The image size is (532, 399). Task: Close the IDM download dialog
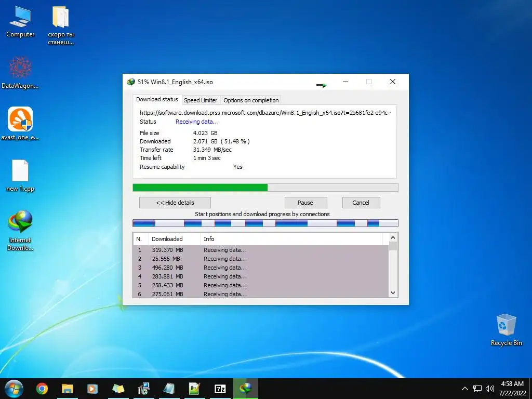393,82
